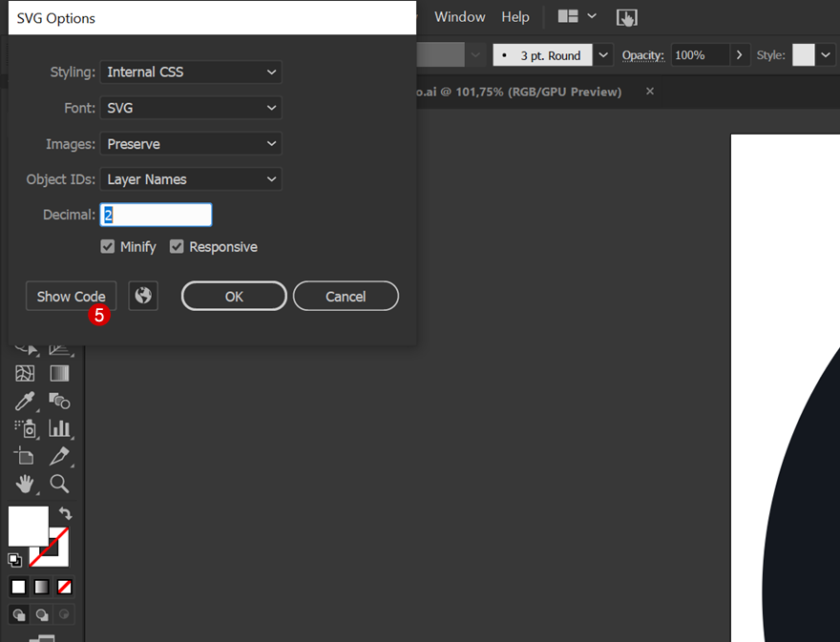Click the graphic Style swatch
Image resolution: width=840 pixels, height=642 pixels.
[x=804, y=55]
